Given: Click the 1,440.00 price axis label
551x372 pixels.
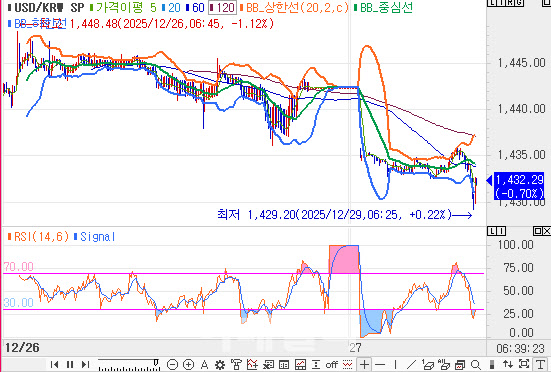Looking at the screenshot, I should [x=521, y=109].
